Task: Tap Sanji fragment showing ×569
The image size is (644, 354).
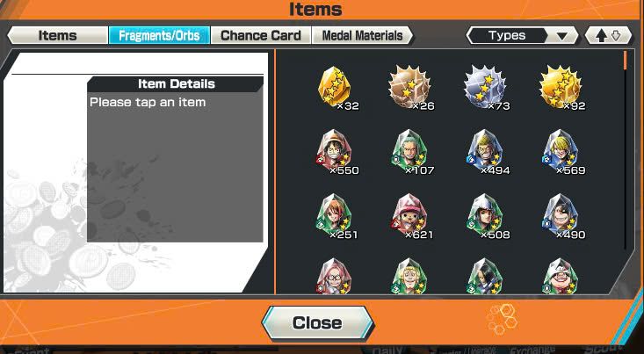Action: [562, 152]
